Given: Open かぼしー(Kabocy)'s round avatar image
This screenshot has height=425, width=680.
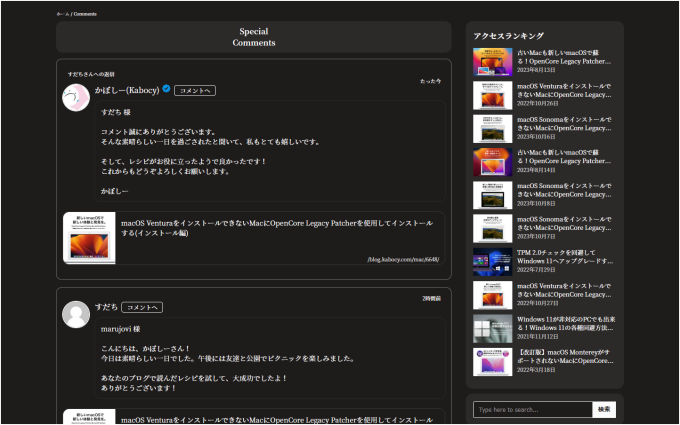Looking at the screenshot, I should pyautogui.click(x=76, y=98).
